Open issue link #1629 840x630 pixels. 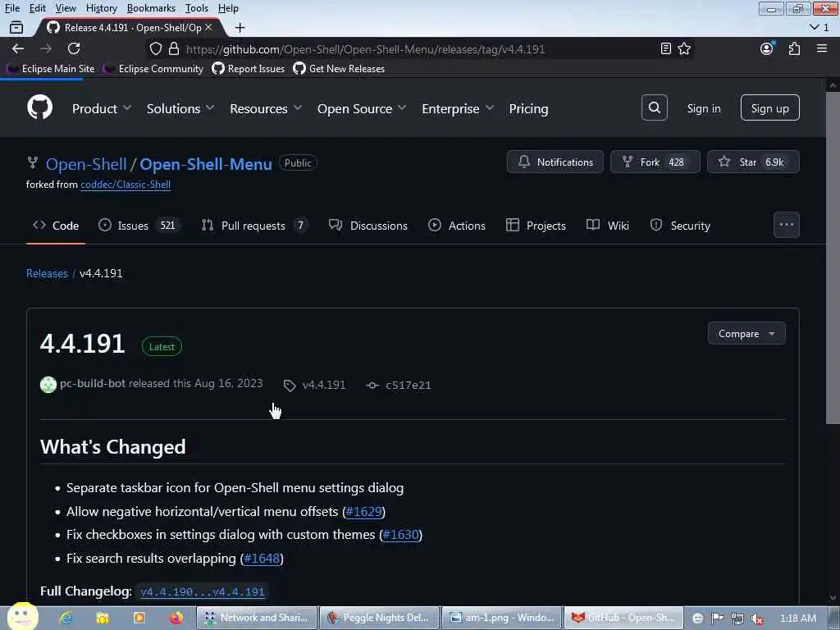363,512
